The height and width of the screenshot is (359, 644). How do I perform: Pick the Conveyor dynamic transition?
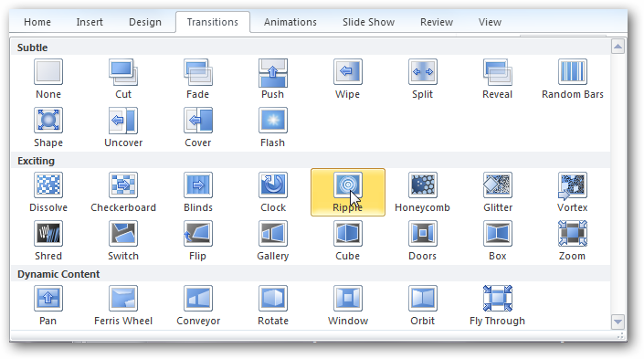pos(198,305)
